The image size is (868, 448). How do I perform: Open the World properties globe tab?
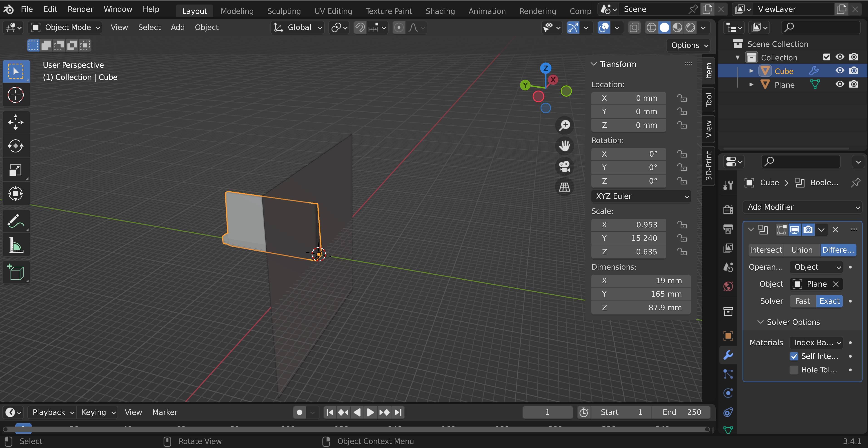[x=728, y=287]
